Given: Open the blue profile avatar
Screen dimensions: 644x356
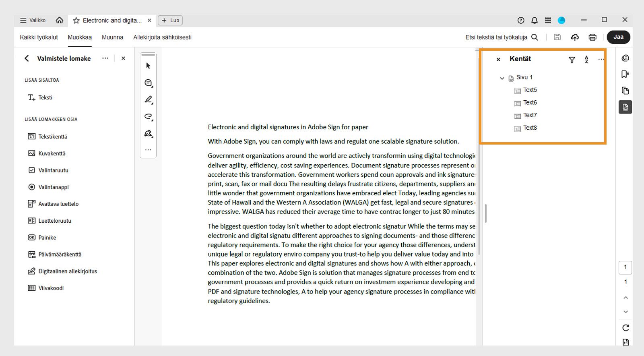Looking at the screenshot, I should coord(561,20).
